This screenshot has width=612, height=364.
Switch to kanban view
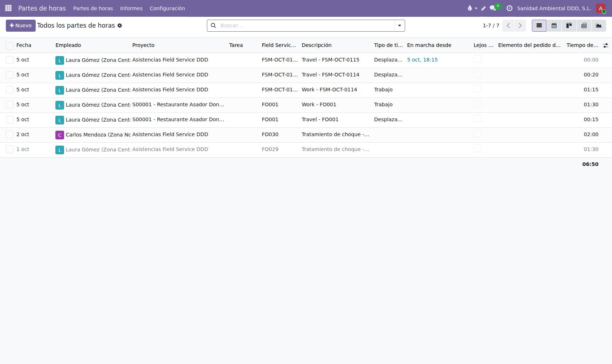[x=569, y=25]
